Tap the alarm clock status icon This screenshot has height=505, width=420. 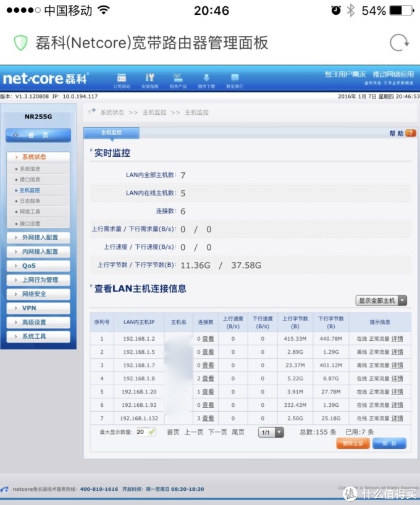[336, 10]
